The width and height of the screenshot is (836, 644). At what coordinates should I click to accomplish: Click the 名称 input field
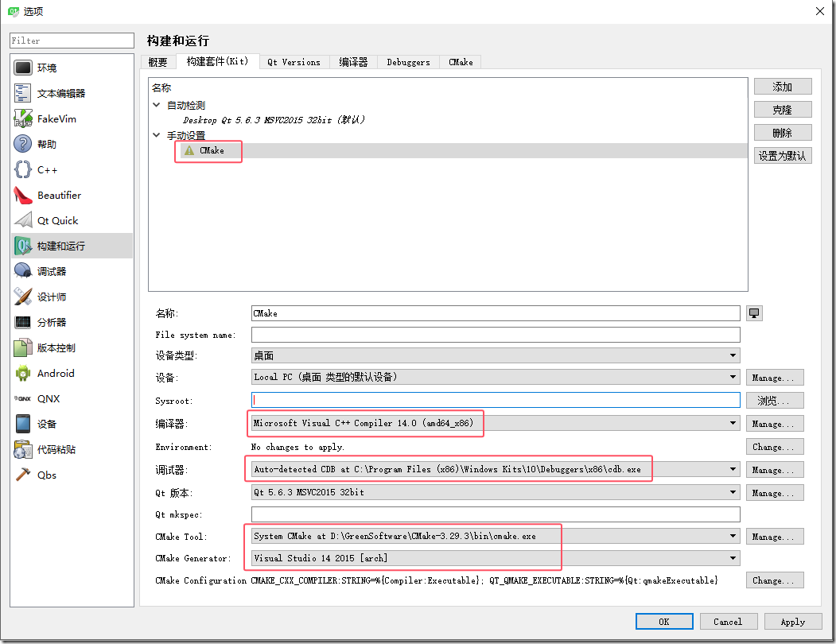tap(496, 313)
